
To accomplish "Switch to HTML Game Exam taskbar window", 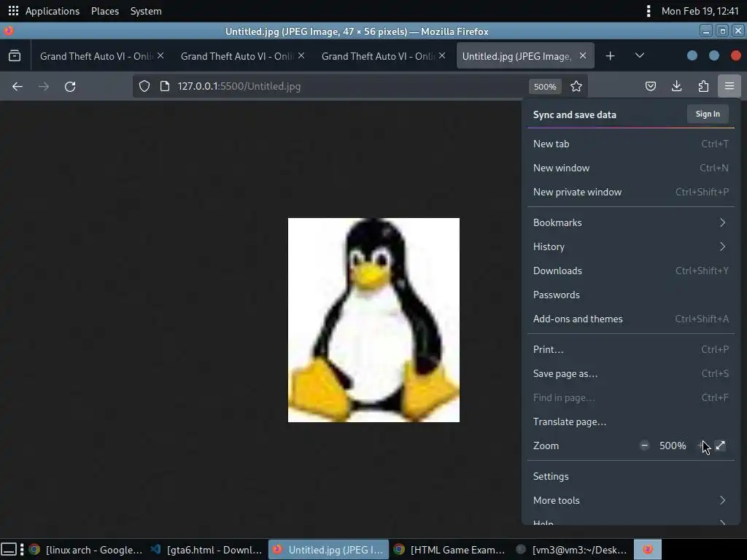I will coord(450,550).
